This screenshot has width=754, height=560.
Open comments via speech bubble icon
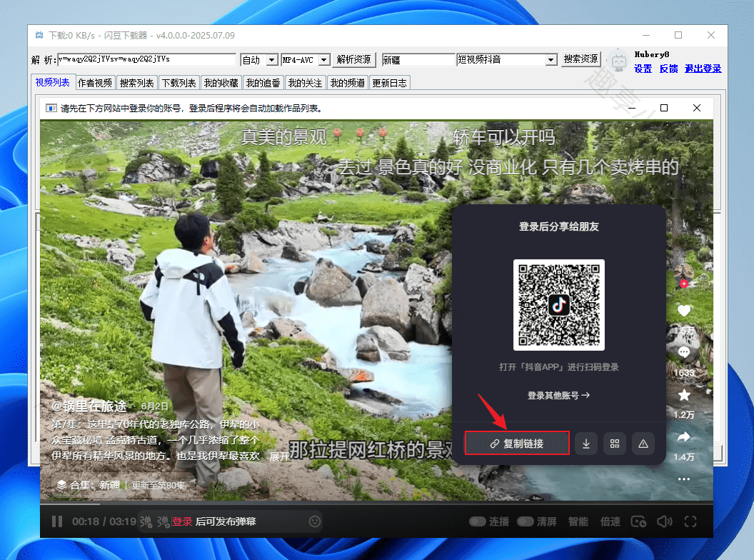(684, 353)
